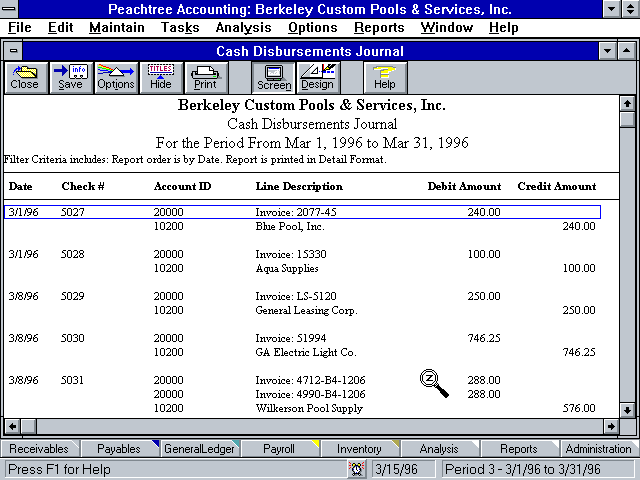The width and height of the screenshot is (640, 480).
Task: Minimize the Cash Disbursements Journal window
Action: 607,51
